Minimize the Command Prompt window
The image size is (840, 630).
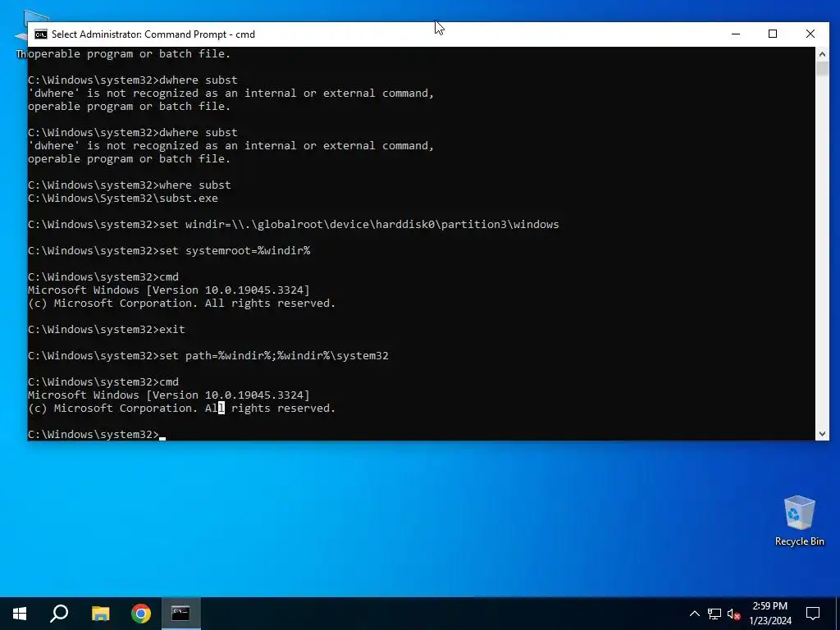tap(736, 34)
